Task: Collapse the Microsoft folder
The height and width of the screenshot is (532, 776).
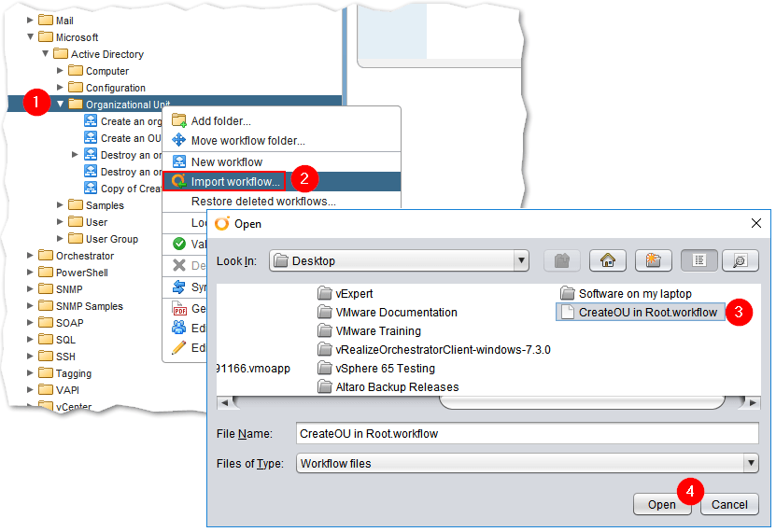Action: (31, 36)
